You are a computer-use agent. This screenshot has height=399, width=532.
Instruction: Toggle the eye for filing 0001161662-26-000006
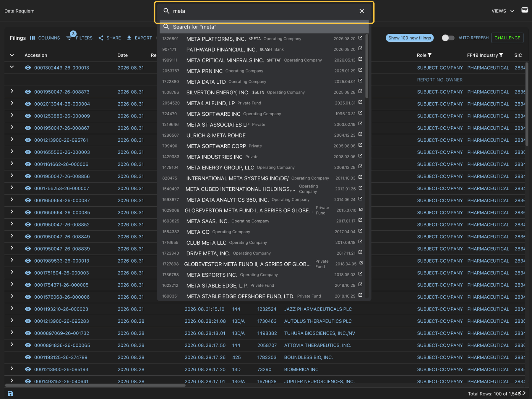pos(28,164)
